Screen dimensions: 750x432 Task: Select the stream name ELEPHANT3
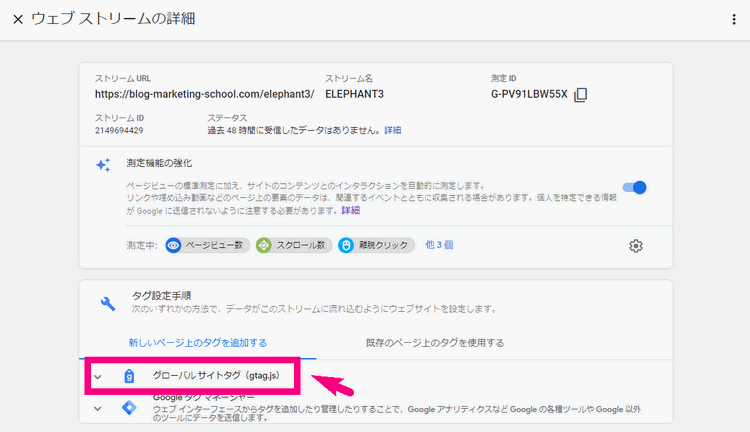tap(354, 94)
